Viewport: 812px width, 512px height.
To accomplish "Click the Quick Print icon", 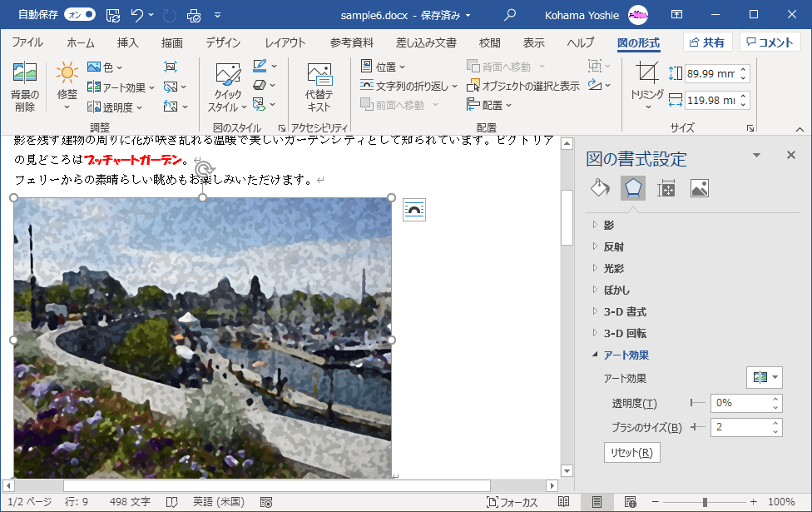I will tap(194, 15).
